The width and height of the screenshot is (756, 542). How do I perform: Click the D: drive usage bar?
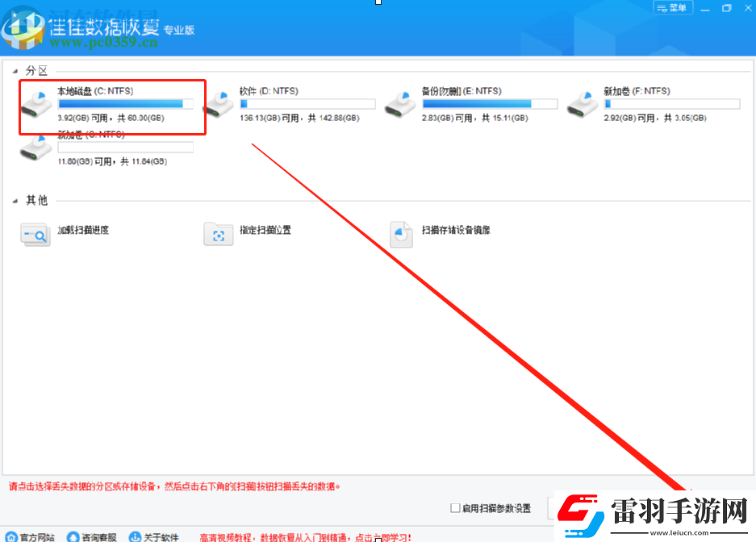point(307,104)
